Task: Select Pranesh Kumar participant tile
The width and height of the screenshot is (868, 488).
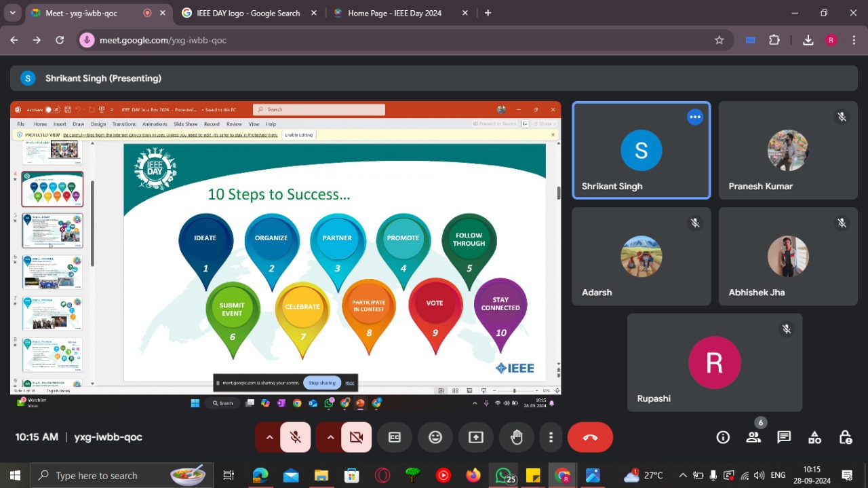Action: [x=788, y=150]
